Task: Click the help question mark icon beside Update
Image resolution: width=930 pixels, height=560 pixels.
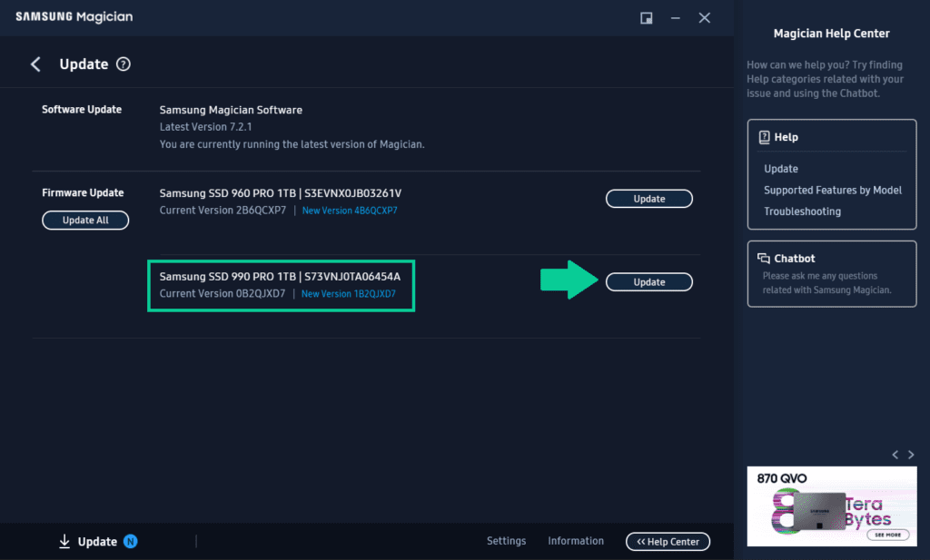Action: [124, 64]
